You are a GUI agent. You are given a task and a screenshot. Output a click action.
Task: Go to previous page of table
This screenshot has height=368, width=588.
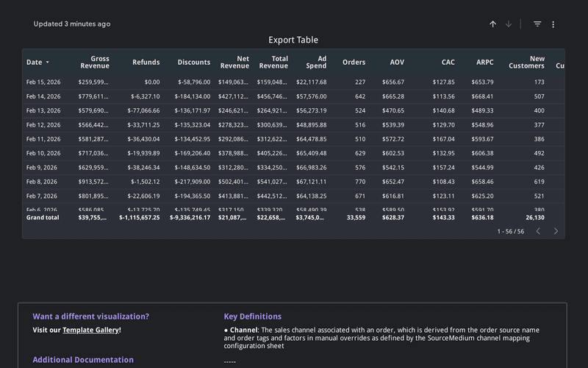click(538, 231)
